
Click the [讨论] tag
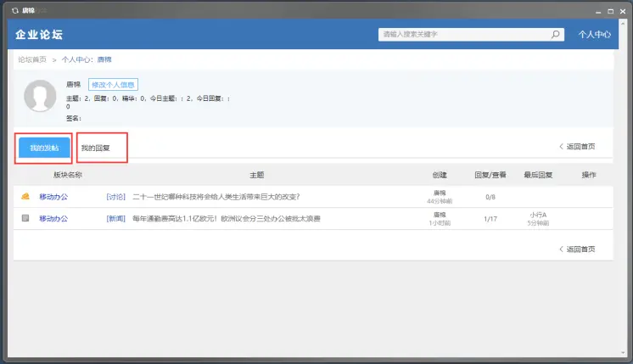tap(116, 197)
